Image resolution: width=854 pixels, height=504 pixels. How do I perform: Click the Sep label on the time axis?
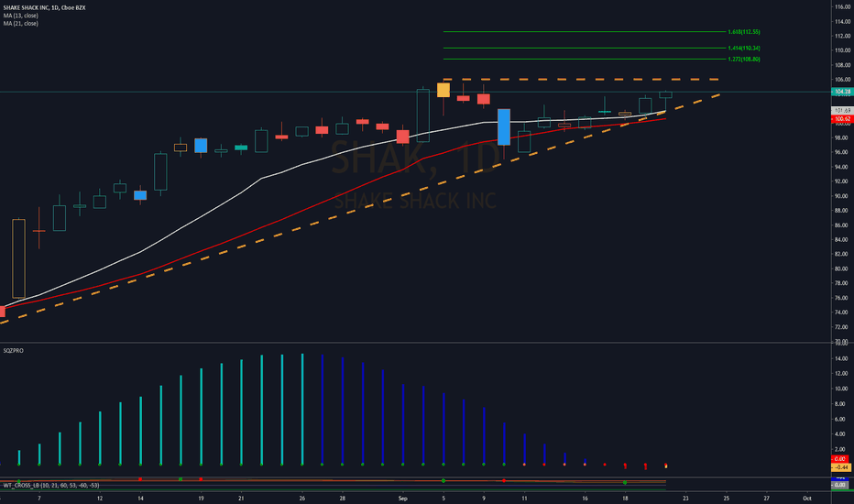(403, 498)
